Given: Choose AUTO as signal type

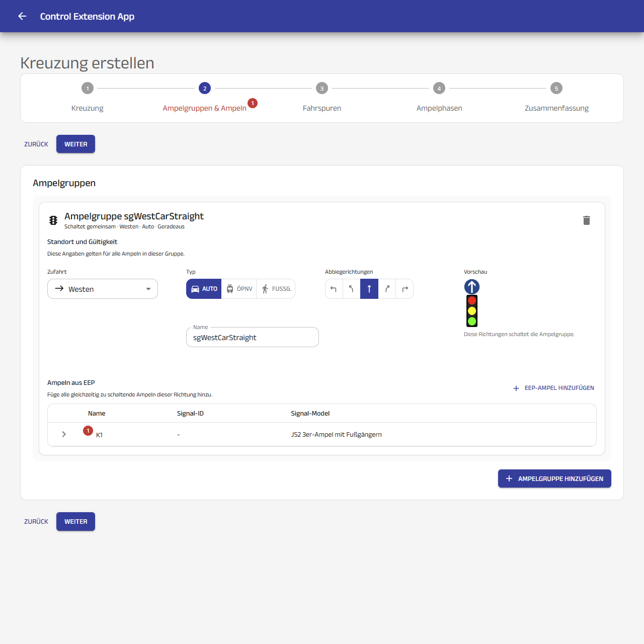Looking at the screenshot, I should [x=204, y=289].
